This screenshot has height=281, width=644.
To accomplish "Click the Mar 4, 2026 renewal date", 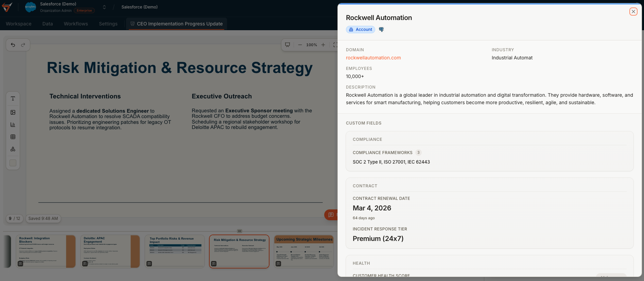I will tap(372, 208).
